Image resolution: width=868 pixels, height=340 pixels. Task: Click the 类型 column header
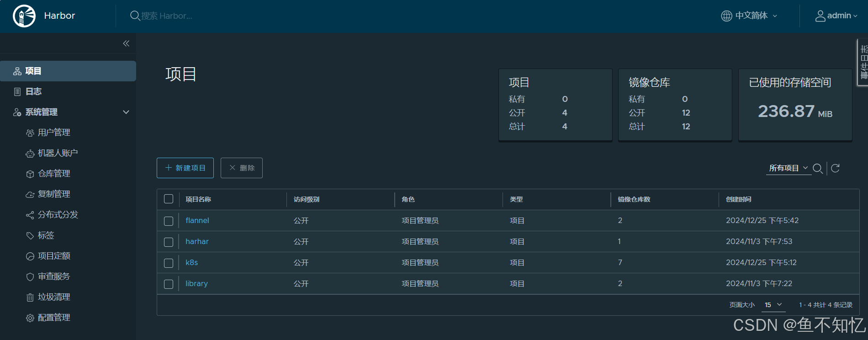tap(516, 199)
